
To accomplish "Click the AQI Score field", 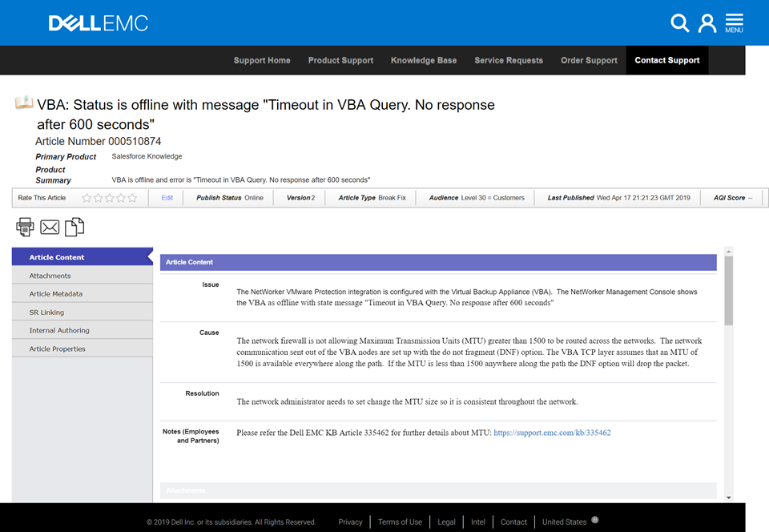I will 733,198.
